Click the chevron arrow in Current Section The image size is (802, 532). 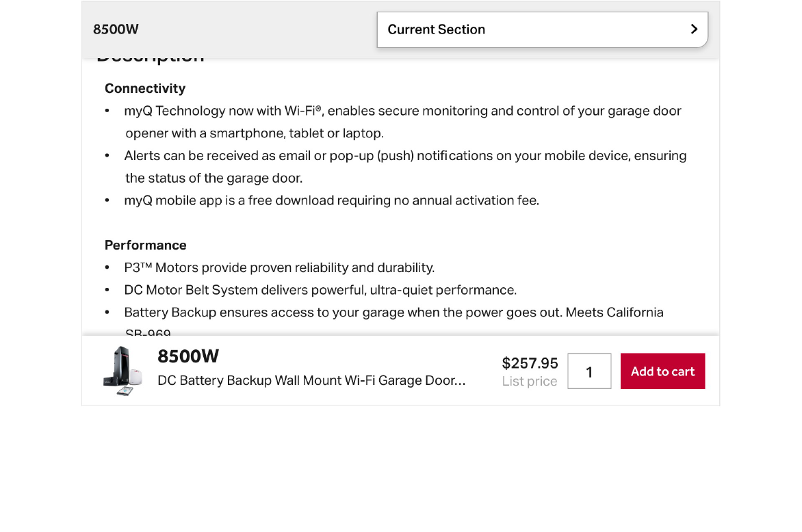pos(694,29)
